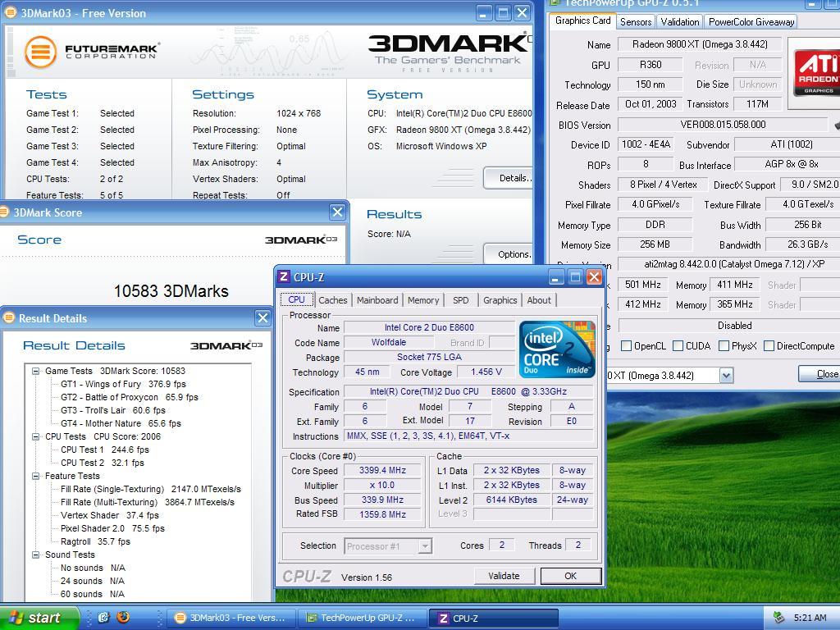Click the Intel Core 2 Duo logo badge
The height and width of the screenshot is (630, 840).
pos(557,349)
